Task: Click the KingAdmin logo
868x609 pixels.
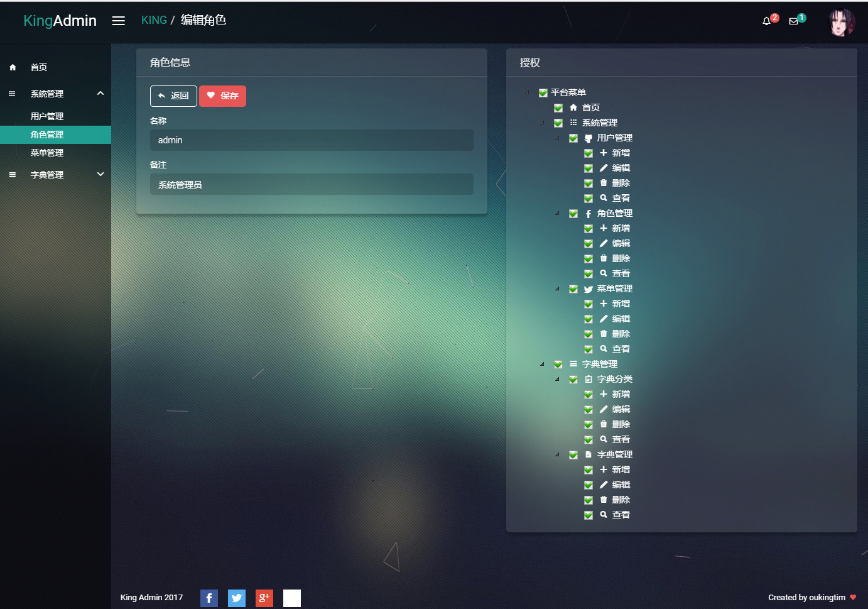Action: [x=60, y=21]
